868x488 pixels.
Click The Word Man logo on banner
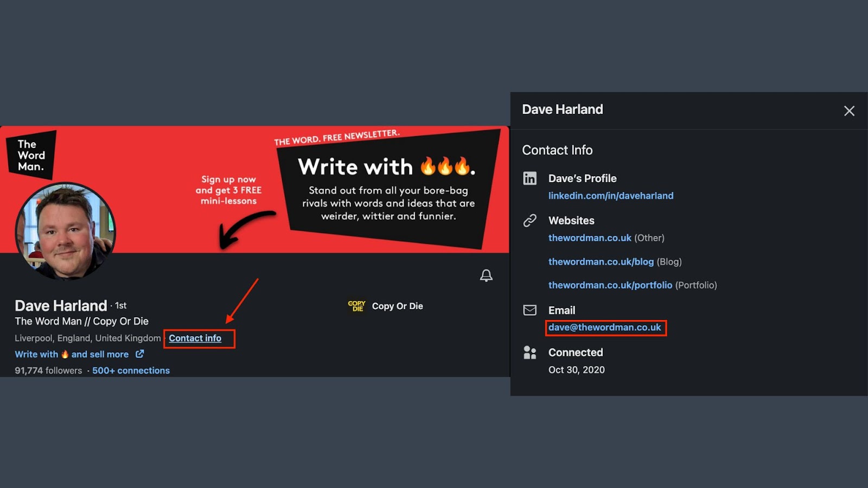pos(31,155)
